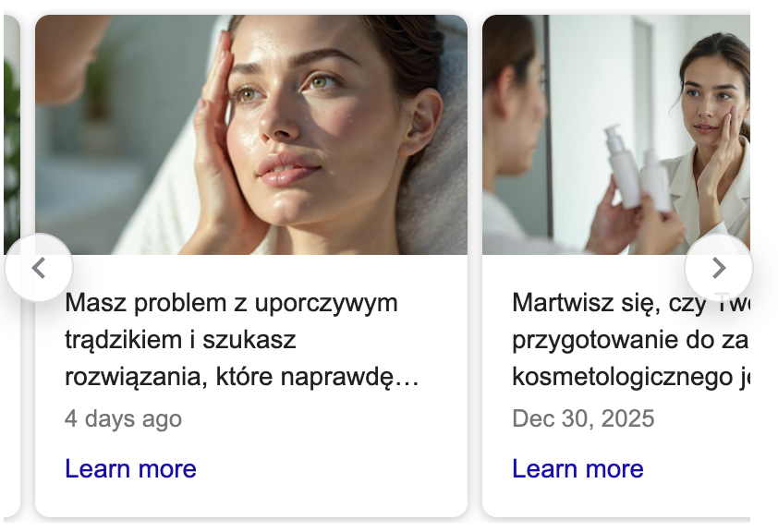
Task: Click the text 'przygotowanie do za' line
Action: [x=630, y=340]
